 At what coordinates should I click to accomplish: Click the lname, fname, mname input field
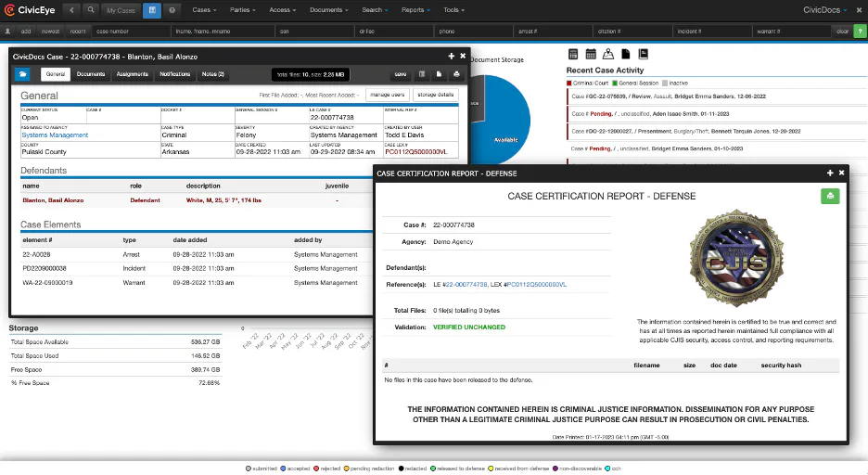pyautogui.click(x=223, y=32)
